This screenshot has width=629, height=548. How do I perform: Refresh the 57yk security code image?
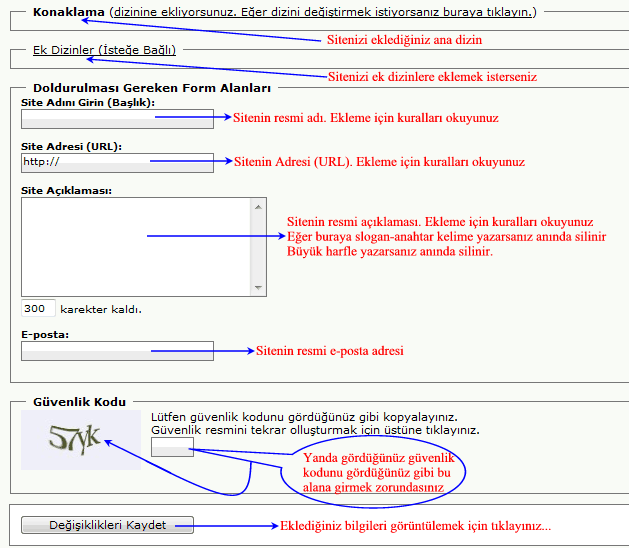(81, 440)
